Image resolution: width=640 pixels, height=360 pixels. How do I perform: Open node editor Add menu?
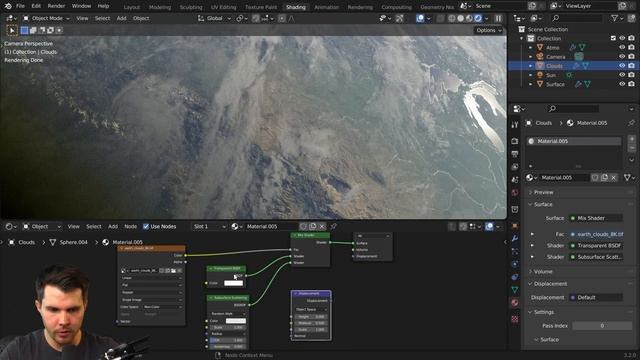click(113, 227)
